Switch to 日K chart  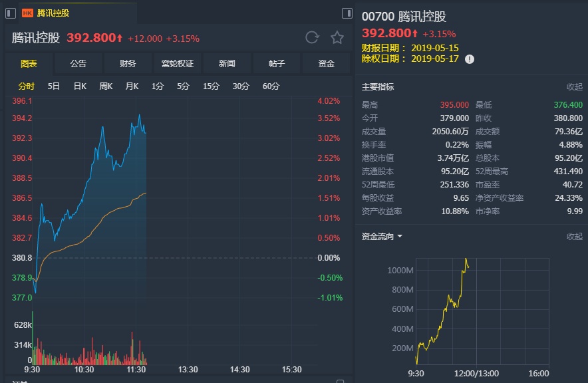(80, 86)
